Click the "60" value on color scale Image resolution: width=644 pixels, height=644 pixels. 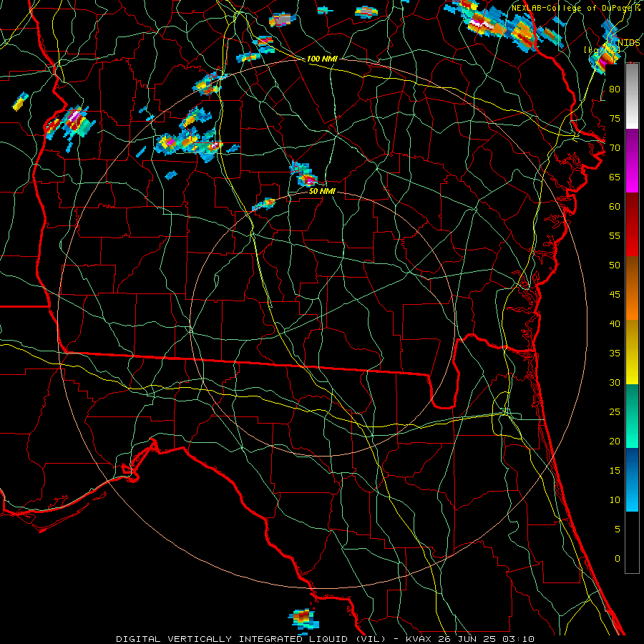click(x=615, y=207)
